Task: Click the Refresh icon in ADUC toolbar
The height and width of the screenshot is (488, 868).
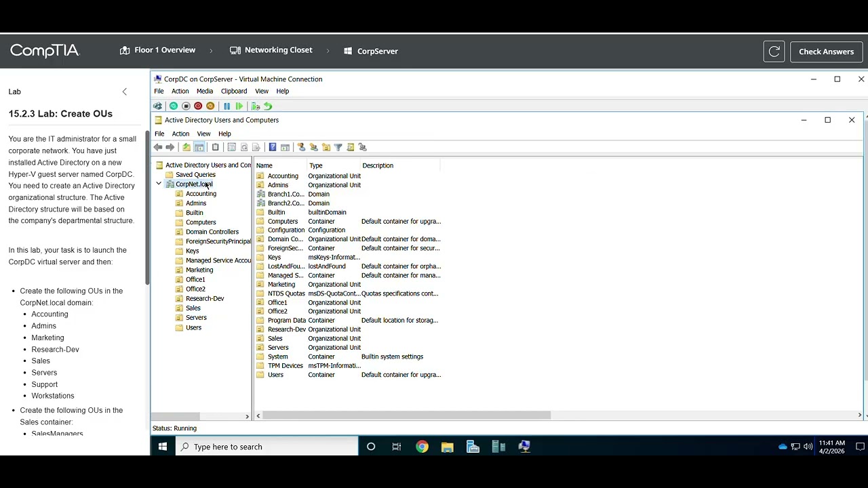Action: (x=244, y=147)
